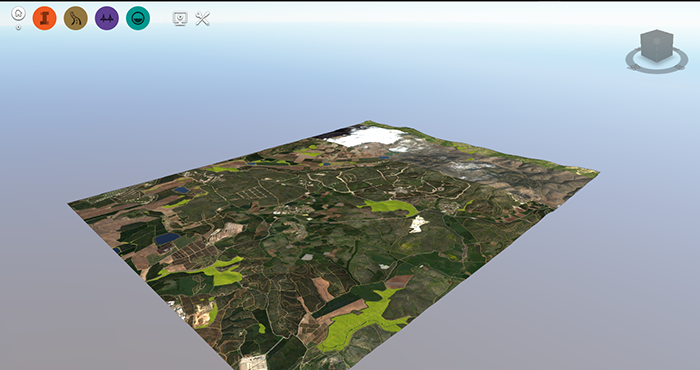700x370 pixels.
Task: Open the orange InfraWorks build-and-manage tools
Action: pos(45,18)
